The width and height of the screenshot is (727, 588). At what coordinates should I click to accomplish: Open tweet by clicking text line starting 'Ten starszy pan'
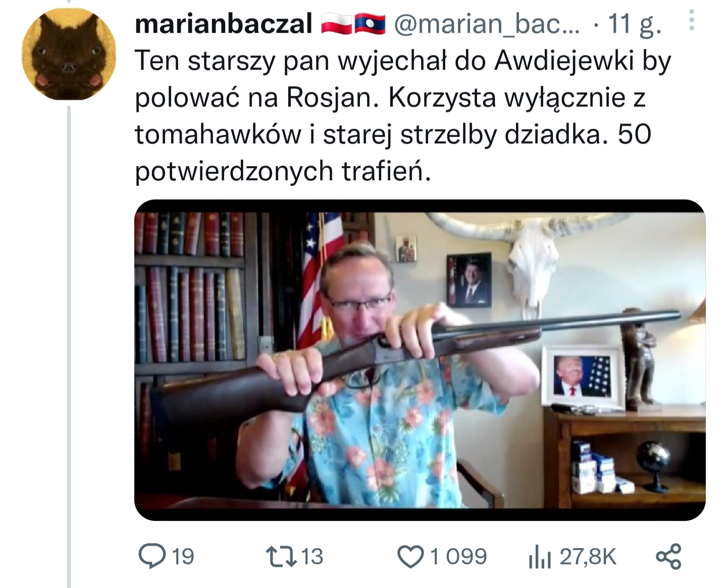click(403, 62)
